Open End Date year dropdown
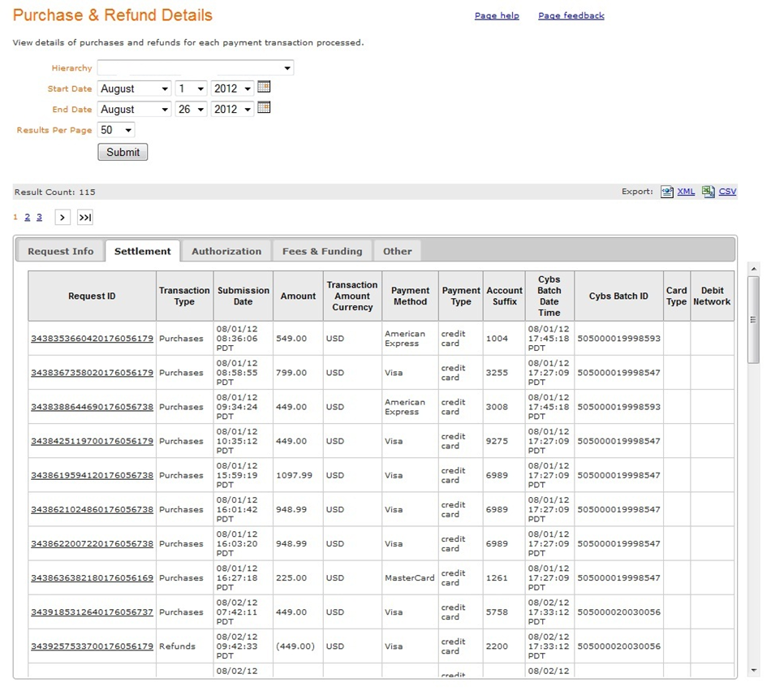This screenshot has height=700, width=784. pyautogui.click(x=232, y=109)
